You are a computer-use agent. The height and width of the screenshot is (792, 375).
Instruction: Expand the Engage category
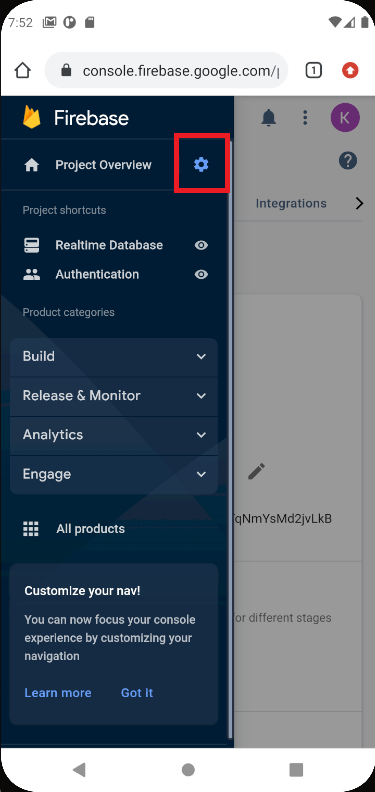(114, 475)
